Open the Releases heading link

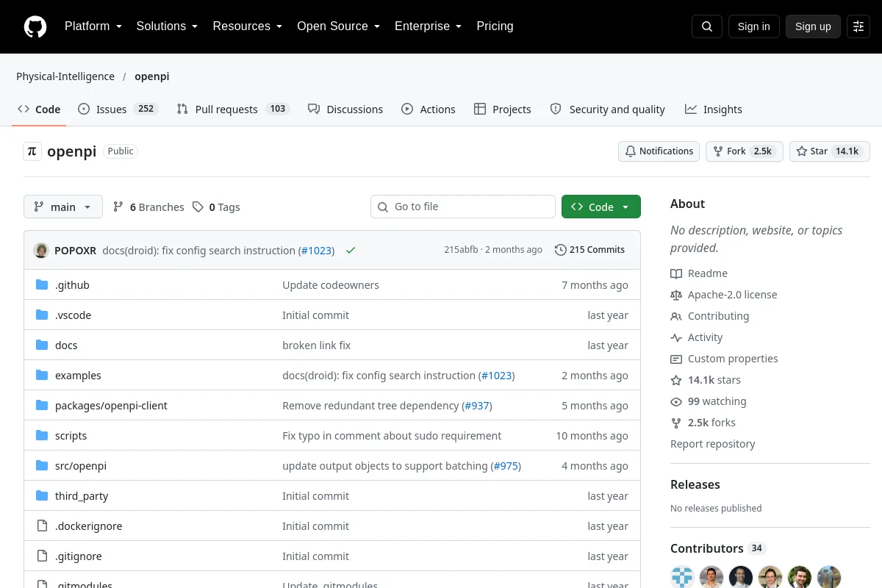click(x=695, y=484)
